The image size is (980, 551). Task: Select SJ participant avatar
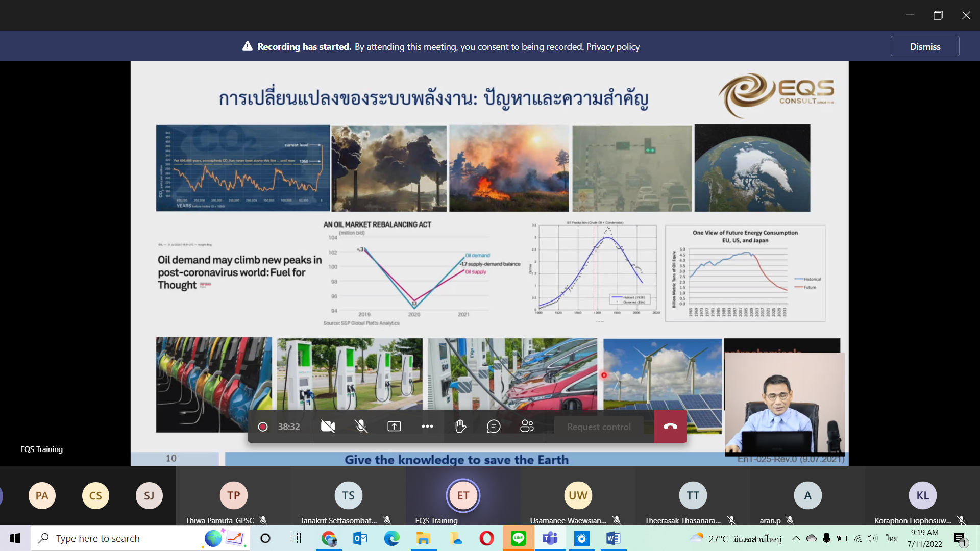pos(149,495)
